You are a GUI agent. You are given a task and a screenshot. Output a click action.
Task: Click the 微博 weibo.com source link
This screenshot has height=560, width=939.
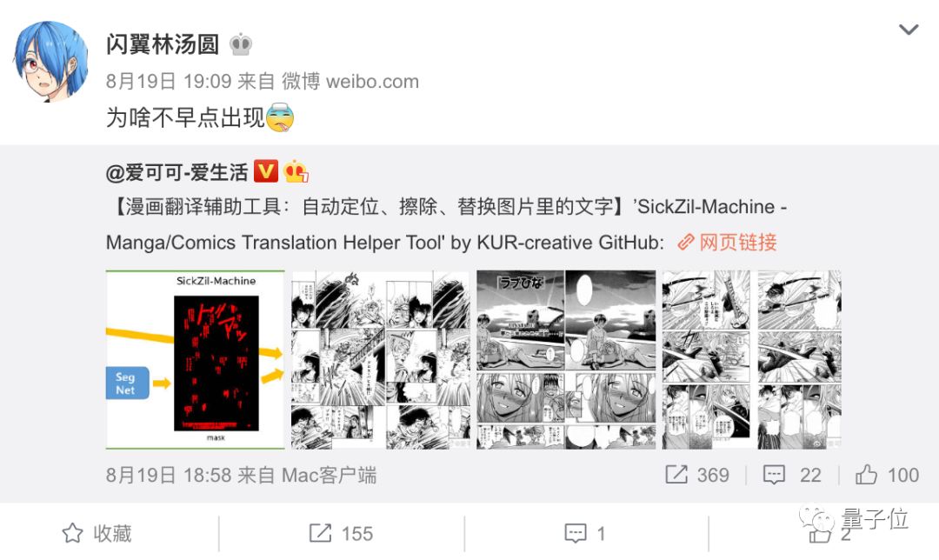click(x=350, y=82)
